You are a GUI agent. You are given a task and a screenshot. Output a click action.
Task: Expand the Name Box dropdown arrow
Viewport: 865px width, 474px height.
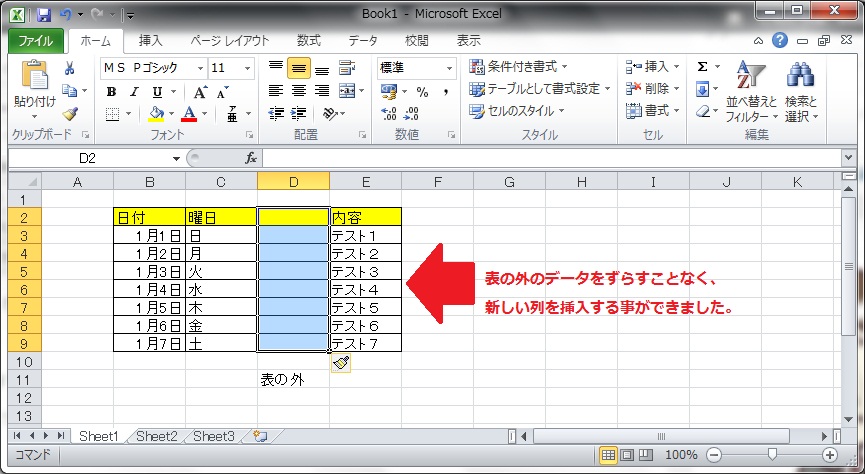[176, 159]
